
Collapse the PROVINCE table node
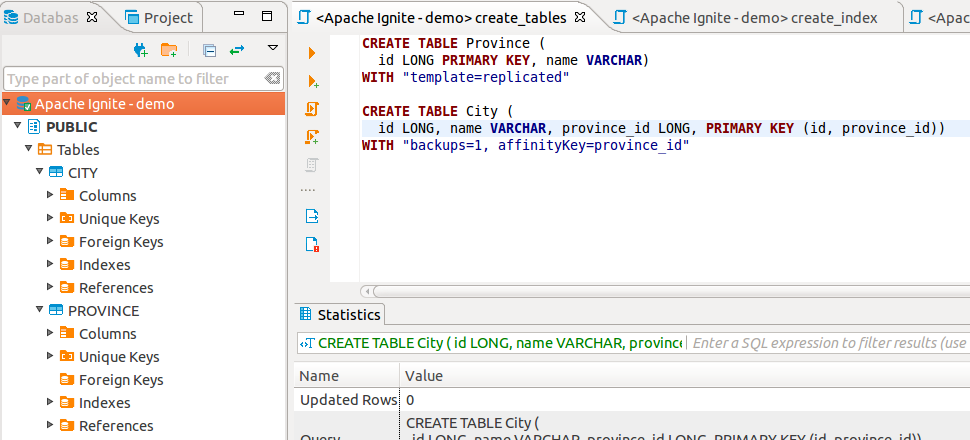pos(40,309)
